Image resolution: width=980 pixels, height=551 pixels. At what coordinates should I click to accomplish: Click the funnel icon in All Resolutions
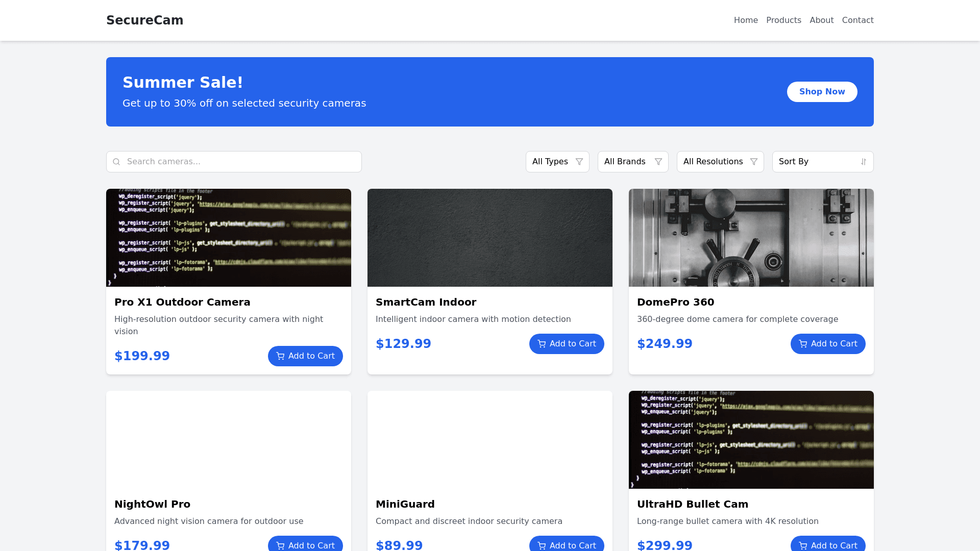click(754, 162)
